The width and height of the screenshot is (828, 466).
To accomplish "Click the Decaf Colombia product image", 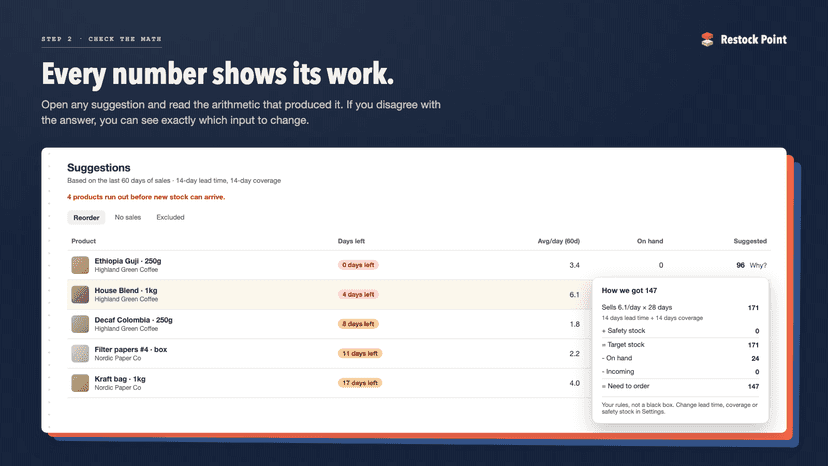I will tap(80, 324).
